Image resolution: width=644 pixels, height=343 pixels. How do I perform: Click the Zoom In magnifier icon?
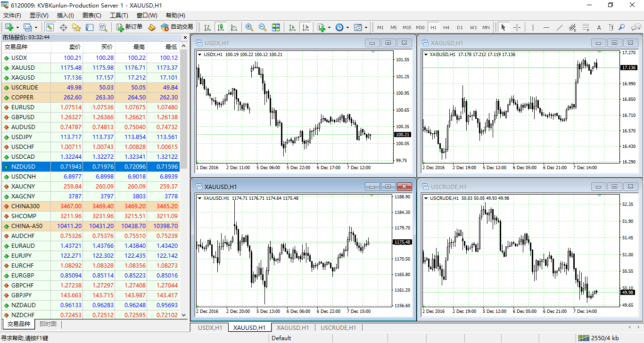(x=249, y=27)
